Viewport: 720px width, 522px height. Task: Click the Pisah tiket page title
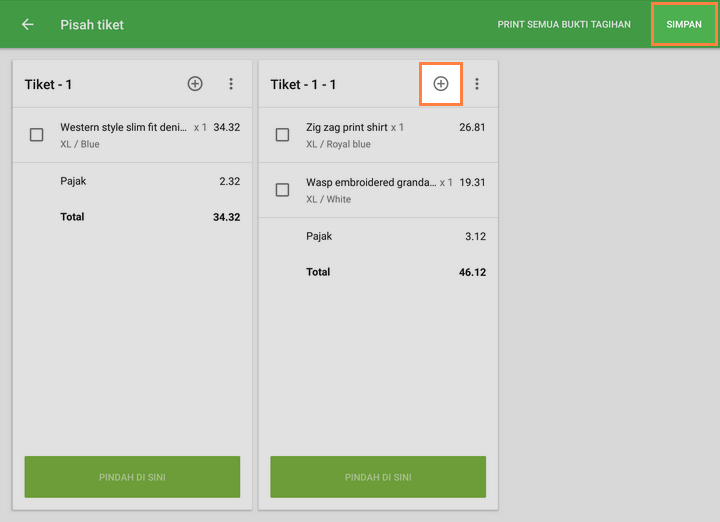pyautogui.click(x=92, y=24)
